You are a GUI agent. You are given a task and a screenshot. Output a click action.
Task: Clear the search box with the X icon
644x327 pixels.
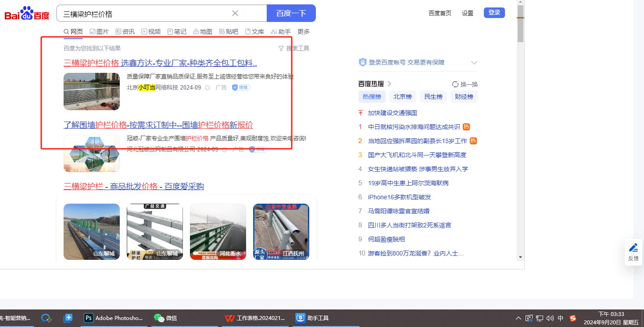(235, 13)
